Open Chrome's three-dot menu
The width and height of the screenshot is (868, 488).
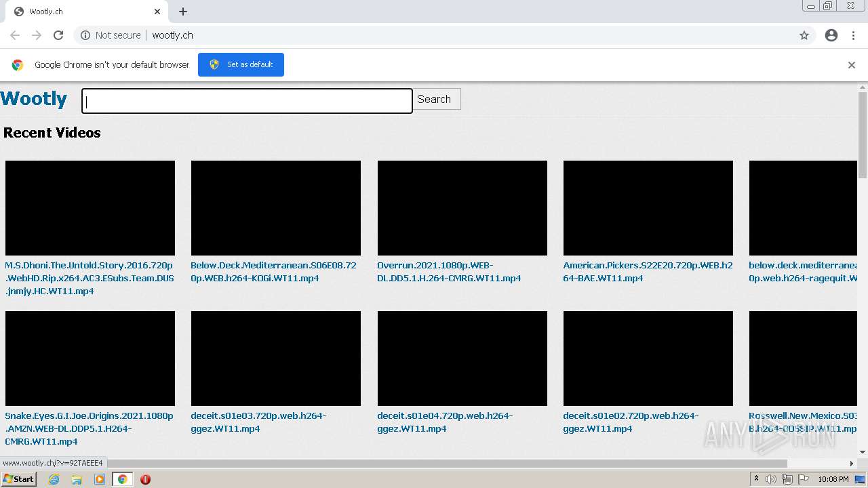pos(853,35)
